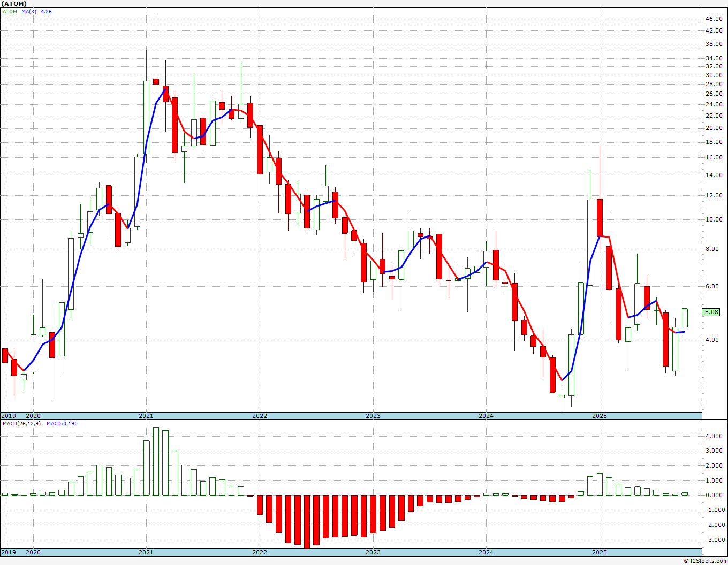Select the 1.000 MACD axis label
Image resolution: width=728 pixels, height=565 pixels.
714,481
